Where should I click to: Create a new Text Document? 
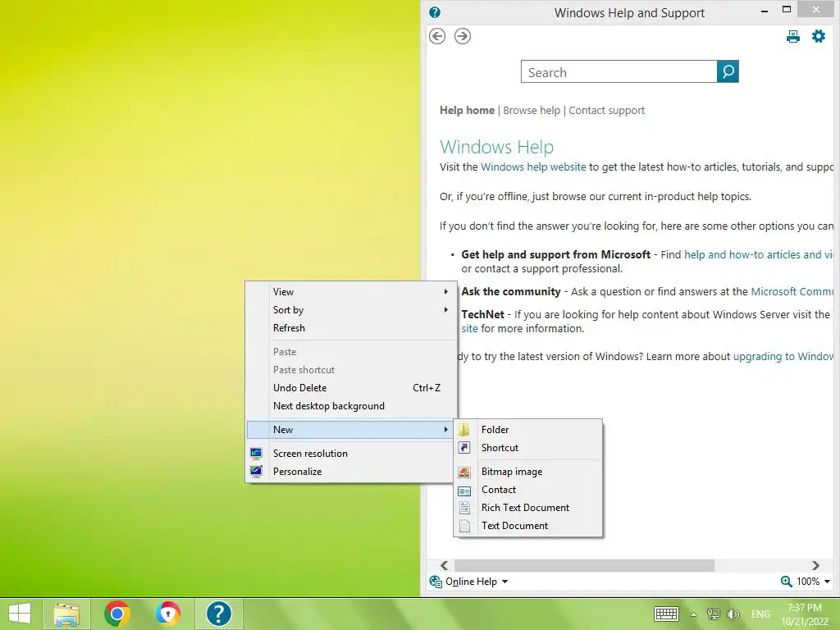528,526
